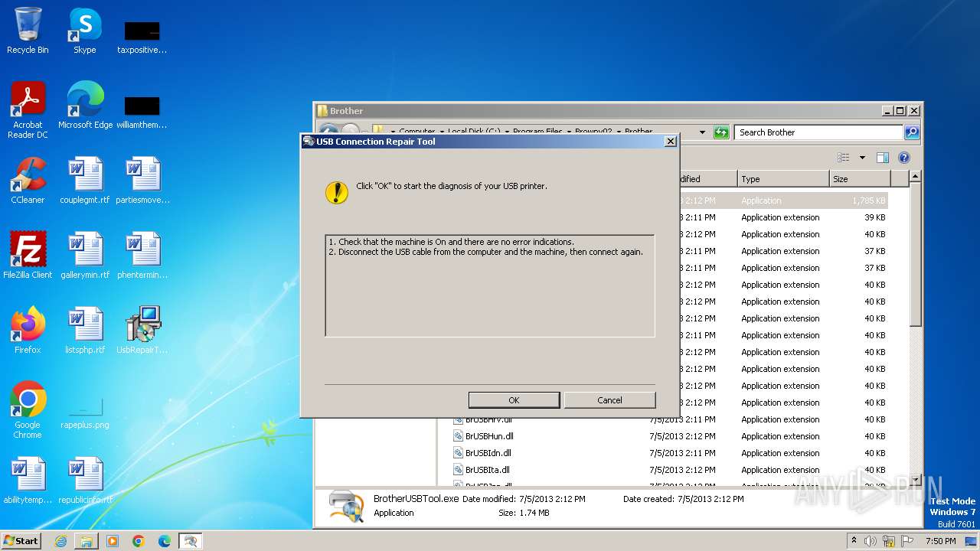Open Explorer help icon

tap(903, 158)
